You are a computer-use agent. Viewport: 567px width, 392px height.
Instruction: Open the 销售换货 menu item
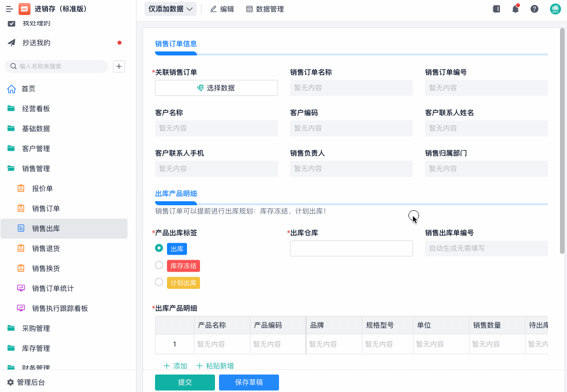(64, 269)
